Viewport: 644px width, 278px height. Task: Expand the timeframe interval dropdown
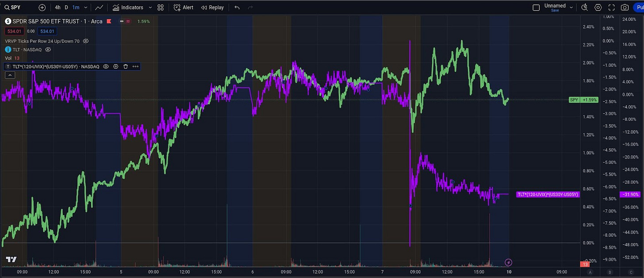[86, 8]
